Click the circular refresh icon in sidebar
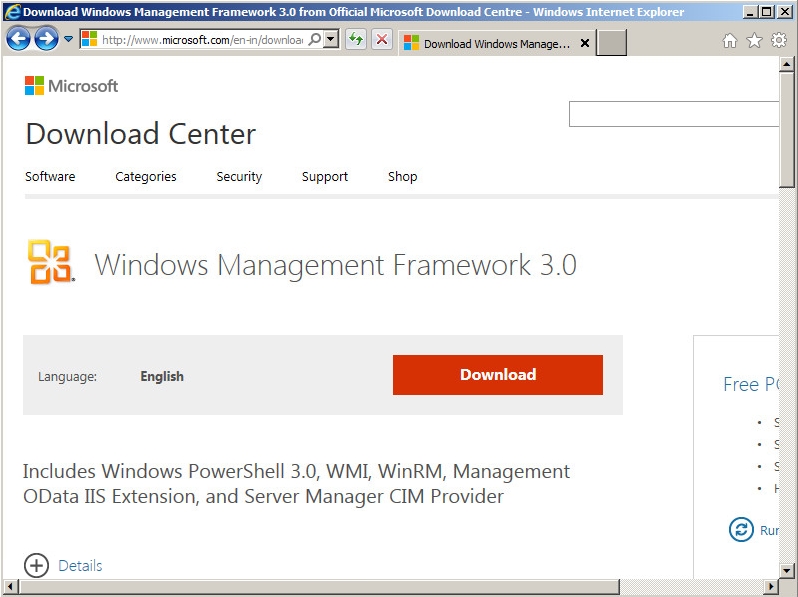This screenshot has height=597, width=798. 741,529
